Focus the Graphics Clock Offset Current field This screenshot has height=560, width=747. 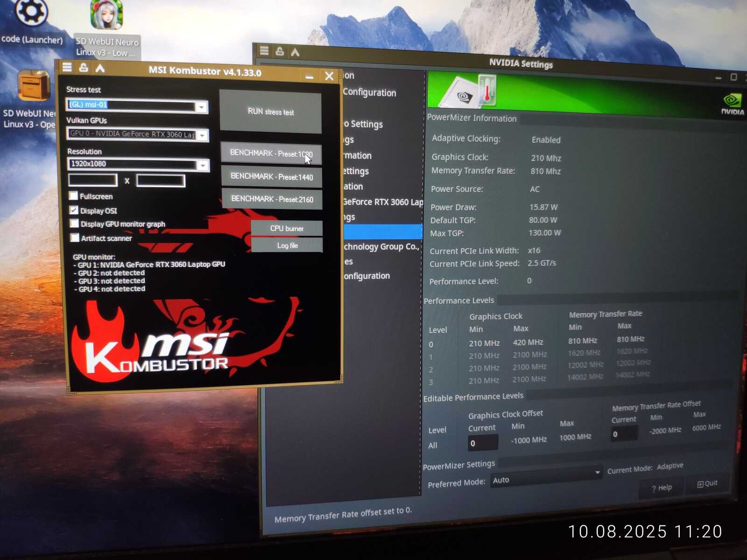pos(483,442)
